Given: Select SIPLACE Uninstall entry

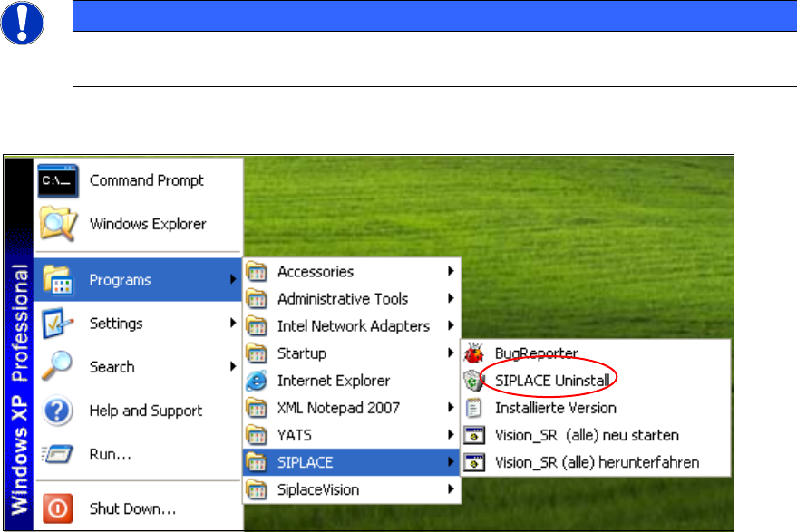Looking at the screenshot, I should pyautogui.click(x=595, y=381).
